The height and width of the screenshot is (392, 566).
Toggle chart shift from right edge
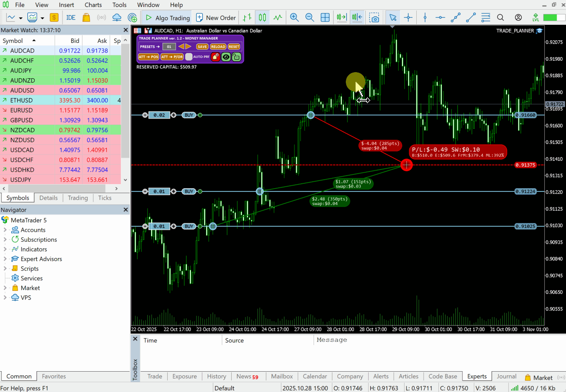pyautogui.click(x=357, y=18)
